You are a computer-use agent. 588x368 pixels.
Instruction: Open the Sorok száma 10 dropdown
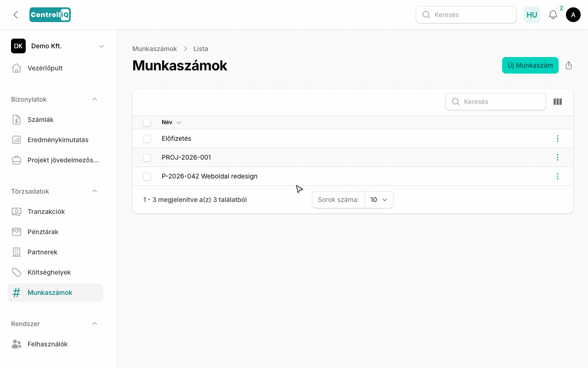pos(379,200)
